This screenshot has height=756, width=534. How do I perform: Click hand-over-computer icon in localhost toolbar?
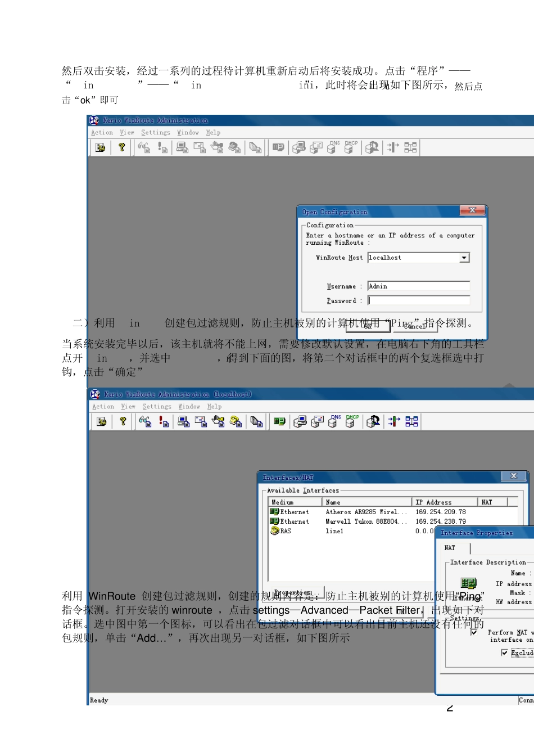218,421
